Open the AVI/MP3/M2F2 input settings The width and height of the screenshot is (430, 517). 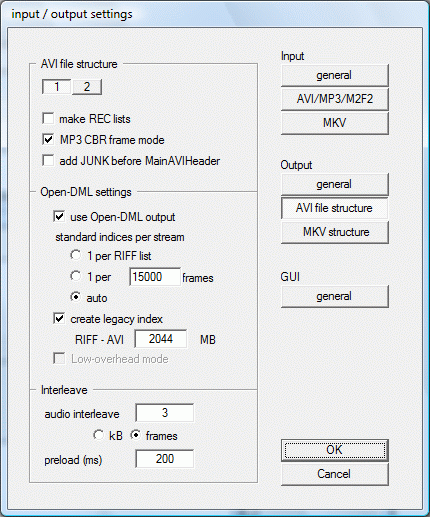(335, 99)
